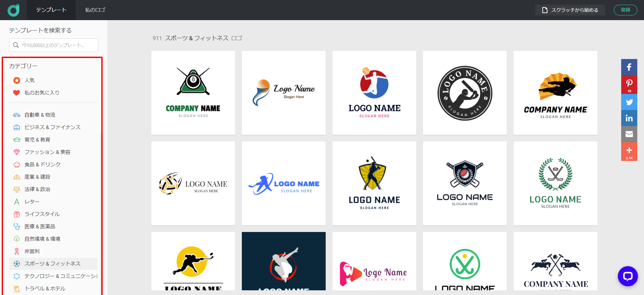Viewport: 644px width, 295px height.
Task: Open the live chat bubble
Action: click(628, 276)
